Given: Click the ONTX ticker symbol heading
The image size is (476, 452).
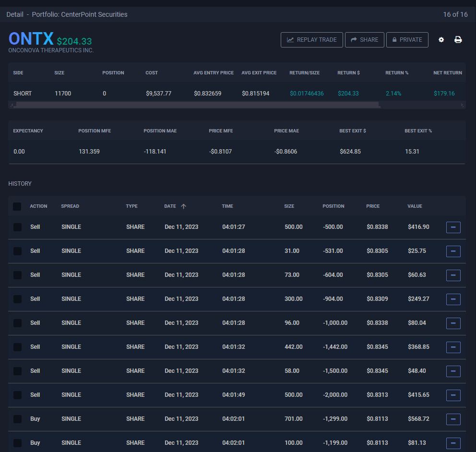Looking at the screenshot, I should pyautogui.click(x=31, y=39).
